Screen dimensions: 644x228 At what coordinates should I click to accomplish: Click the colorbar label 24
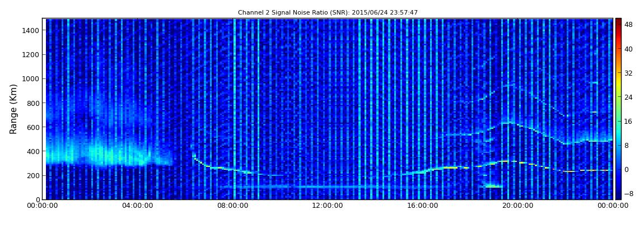(628, 97)
